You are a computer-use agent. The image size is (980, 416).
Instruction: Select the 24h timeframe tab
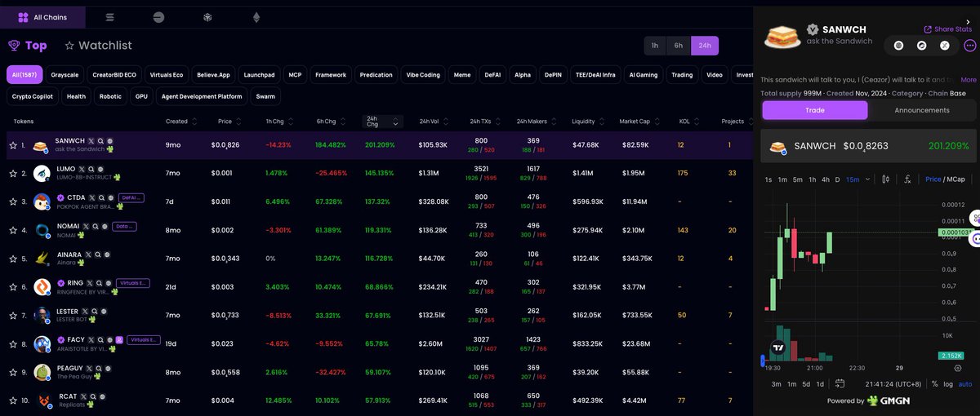(x=703, y=46)
